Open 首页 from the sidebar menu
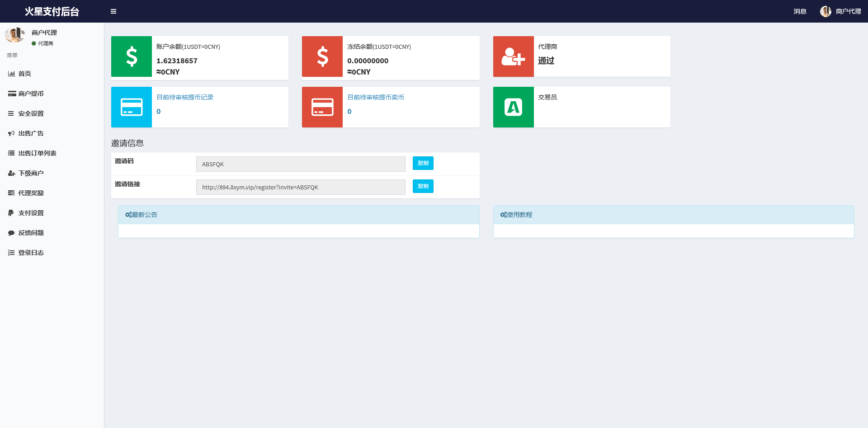The image size is (868, 428). [24, 74]
